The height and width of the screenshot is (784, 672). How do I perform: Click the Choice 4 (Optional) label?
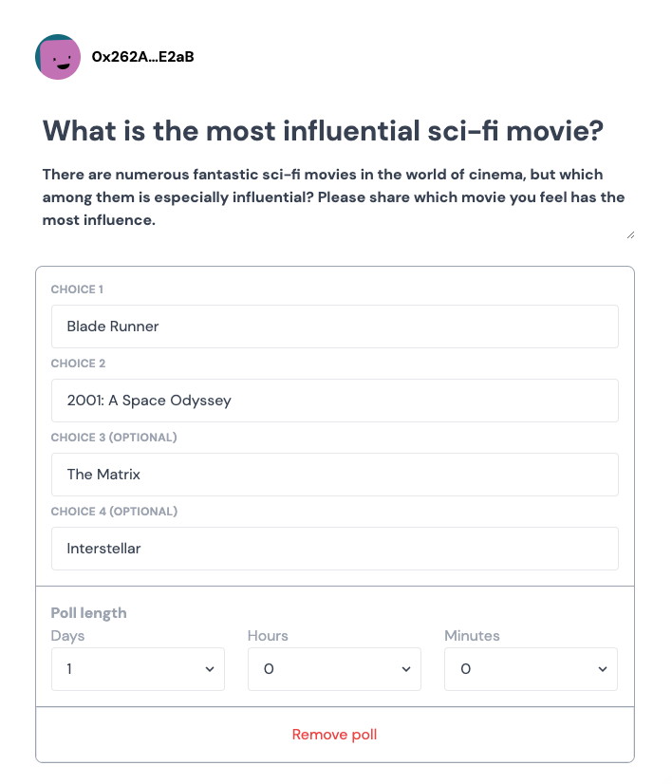pyautogui.click(x=114, y=512)
